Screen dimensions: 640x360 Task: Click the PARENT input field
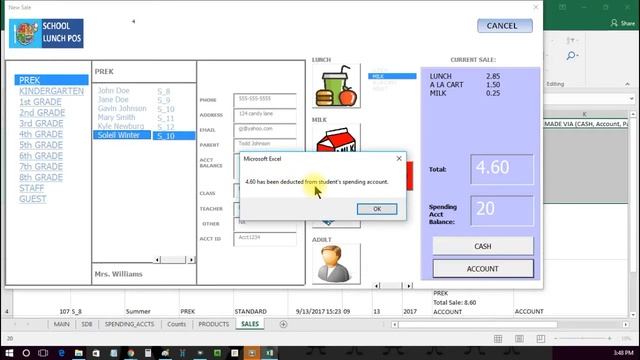(265, 144)
